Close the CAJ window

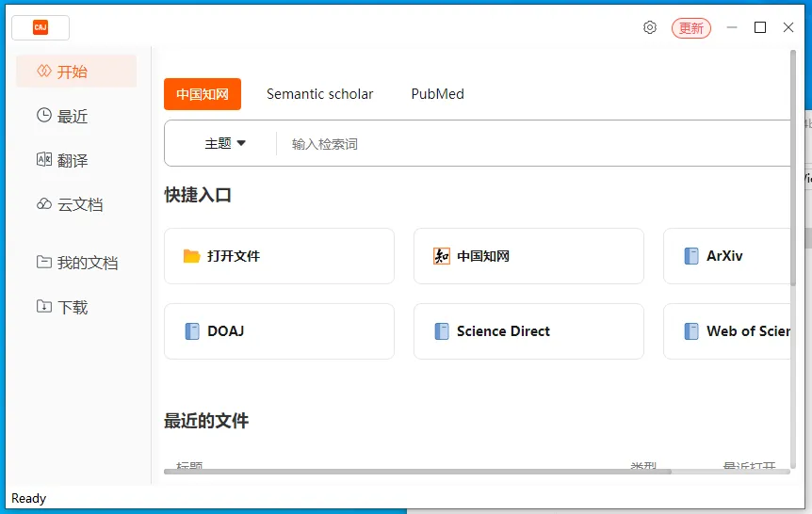788,27
